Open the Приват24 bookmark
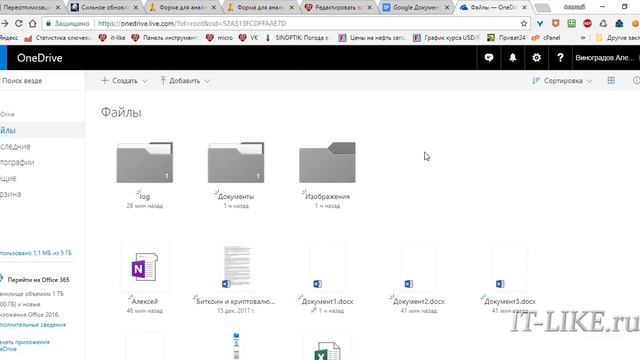The height and width of the screenshot is (360, 640). coord(507,38)
